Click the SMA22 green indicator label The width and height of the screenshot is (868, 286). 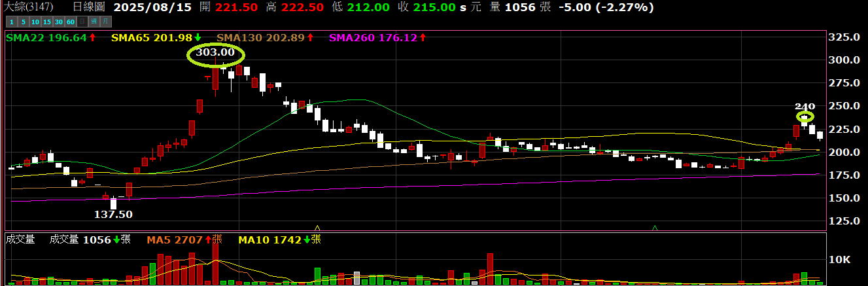coord(46,38)
